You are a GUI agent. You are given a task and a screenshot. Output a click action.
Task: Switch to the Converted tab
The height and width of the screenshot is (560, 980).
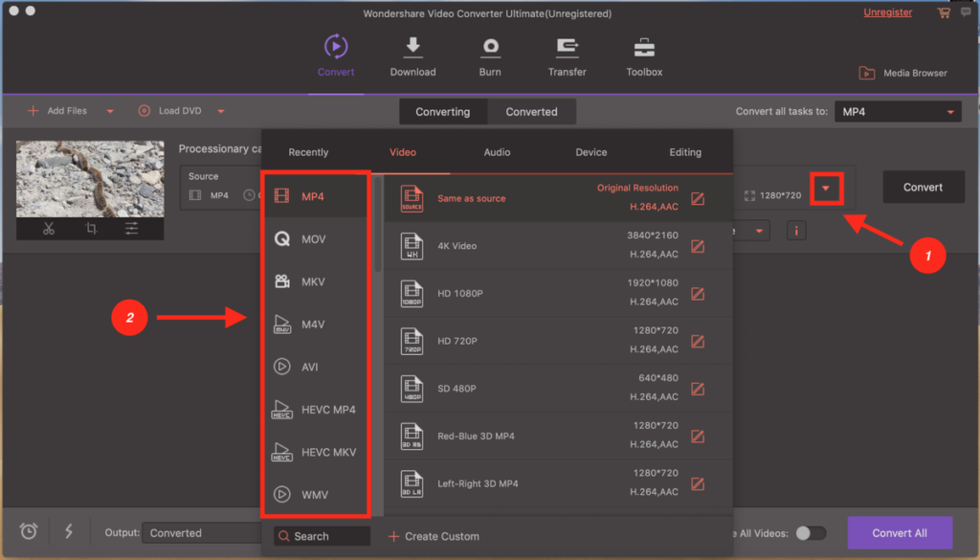click(532, 111)
